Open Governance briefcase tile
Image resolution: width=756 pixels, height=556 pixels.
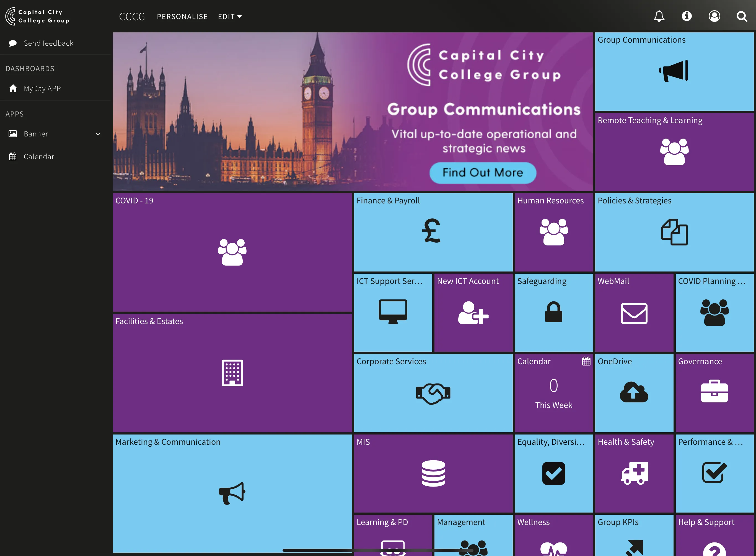tap(714, 392)
